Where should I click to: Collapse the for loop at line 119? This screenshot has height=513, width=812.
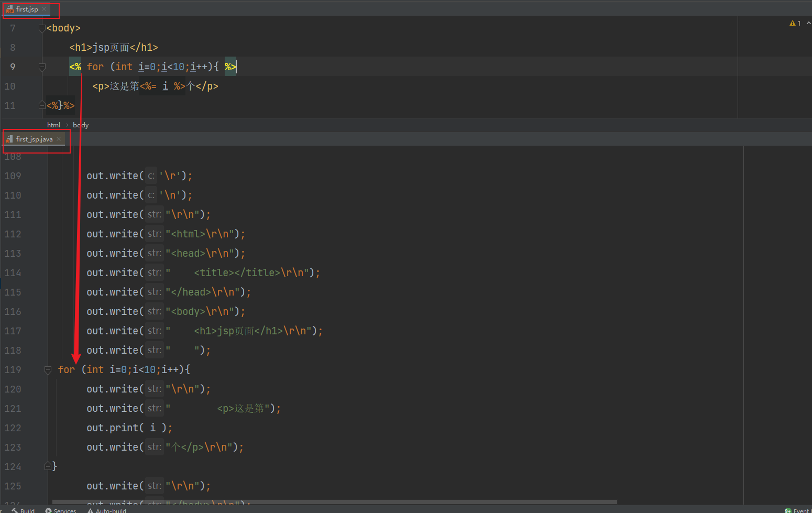tap(48, 369)
